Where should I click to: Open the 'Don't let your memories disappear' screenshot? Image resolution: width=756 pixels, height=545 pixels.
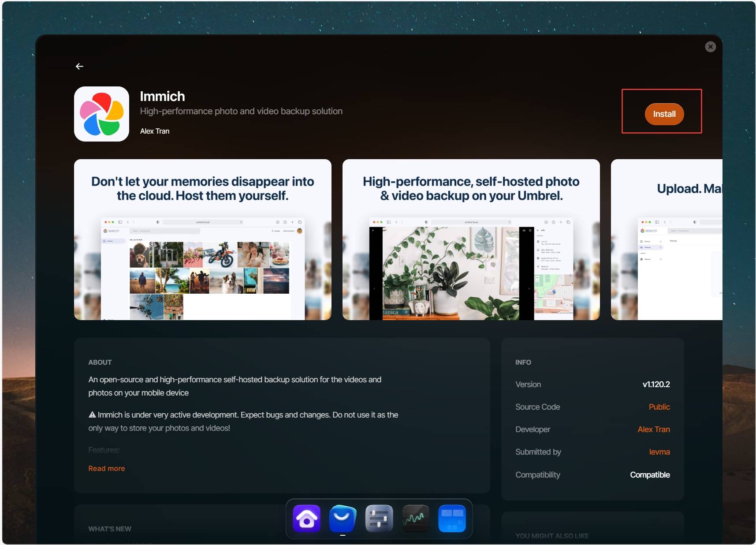pos(203,239)
